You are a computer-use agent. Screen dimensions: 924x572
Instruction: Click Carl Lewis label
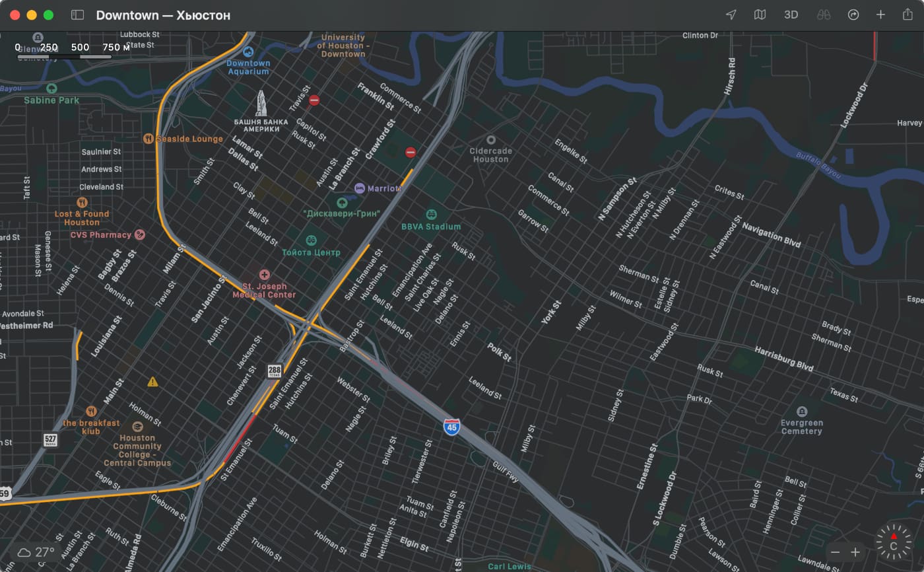510,566
